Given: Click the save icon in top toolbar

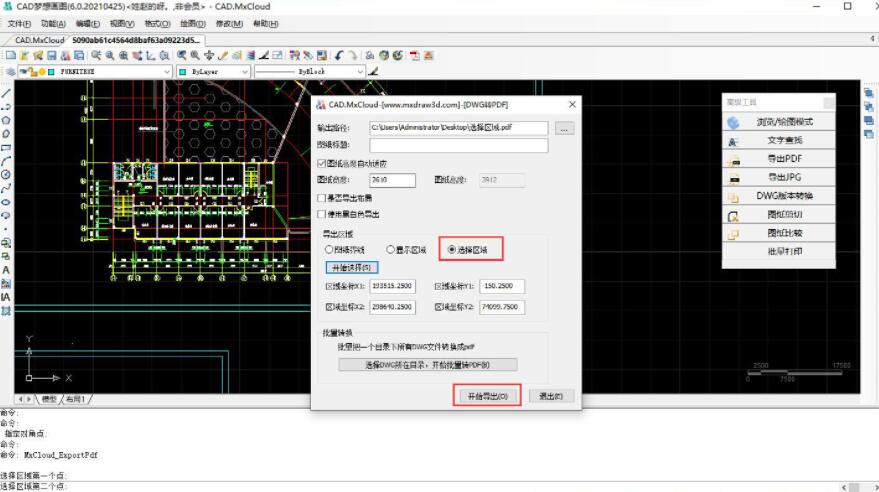Looking at the screenshot, I should pyautogui.click(x=52, y=56).
